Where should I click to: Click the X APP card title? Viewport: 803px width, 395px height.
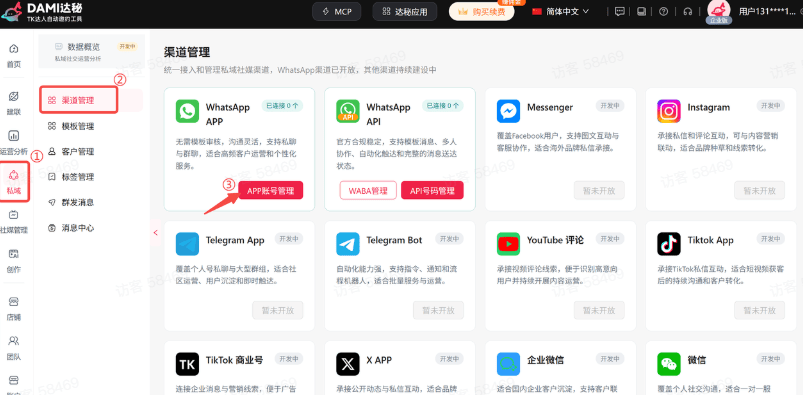click(x=379, y=360)
